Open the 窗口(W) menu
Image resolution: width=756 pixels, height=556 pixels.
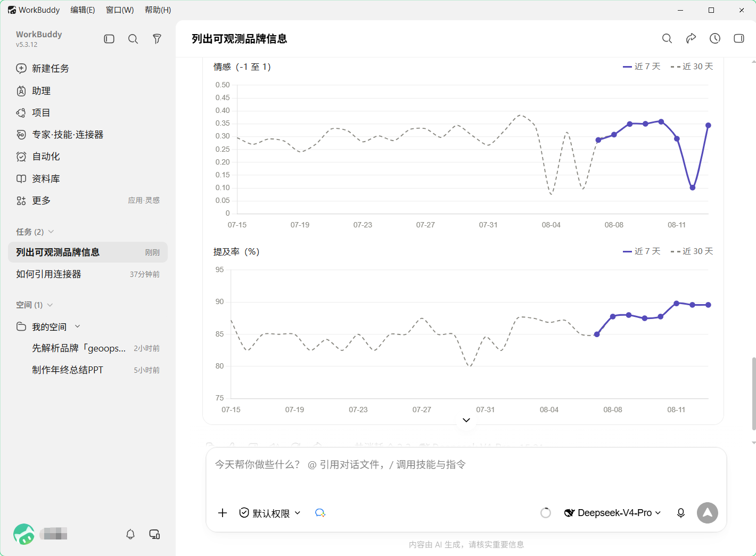(120, 10)
